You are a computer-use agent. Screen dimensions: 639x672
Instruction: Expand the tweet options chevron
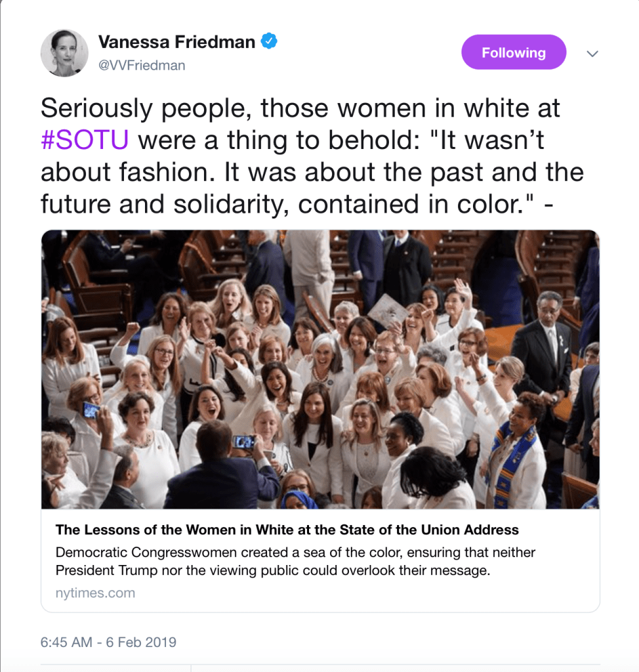[592, 53]
